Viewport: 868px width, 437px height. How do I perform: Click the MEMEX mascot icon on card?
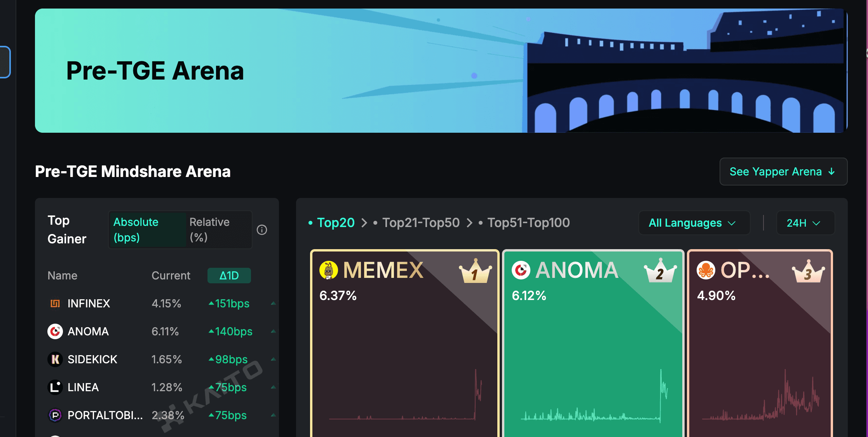click(x=329, y=270)
